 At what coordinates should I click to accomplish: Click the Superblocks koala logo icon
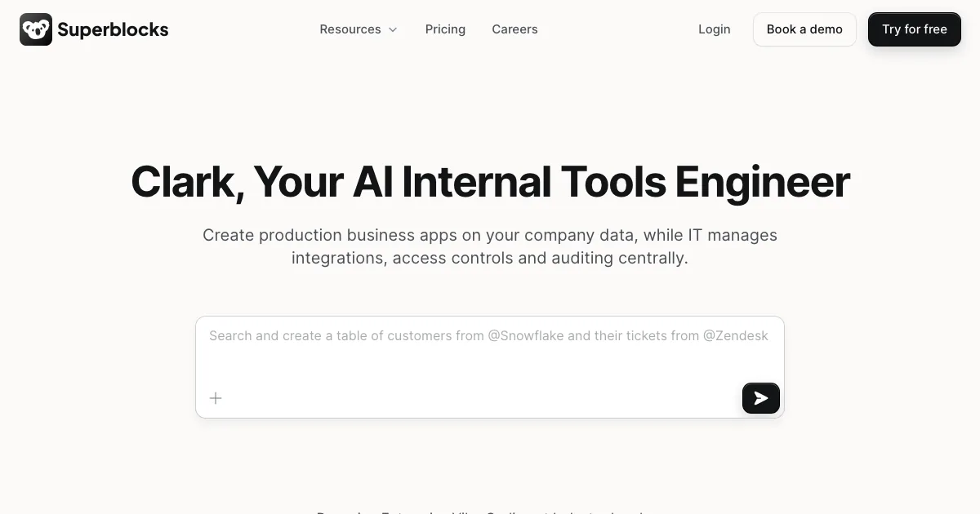click(36, 29)
